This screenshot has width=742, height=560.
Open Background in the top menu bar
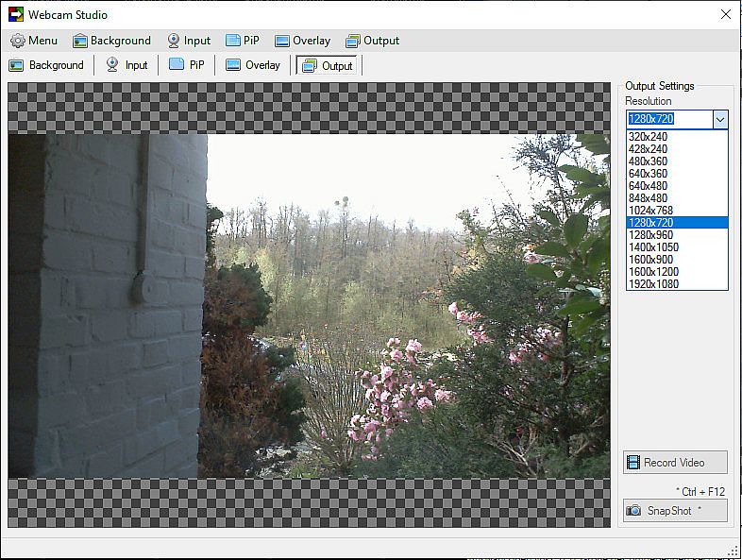pyautogui.click(x=111, y=41)
